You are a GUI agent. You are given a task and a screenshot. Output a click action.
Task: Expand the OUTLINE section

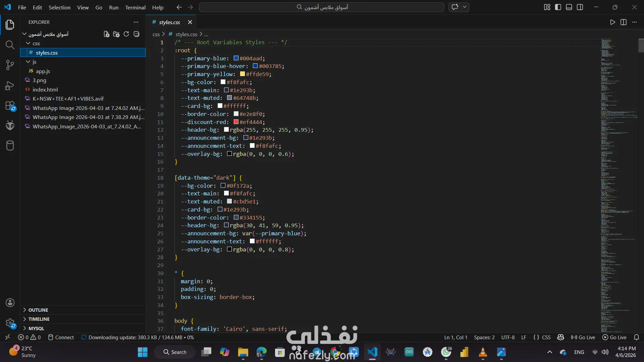[38, 310]
